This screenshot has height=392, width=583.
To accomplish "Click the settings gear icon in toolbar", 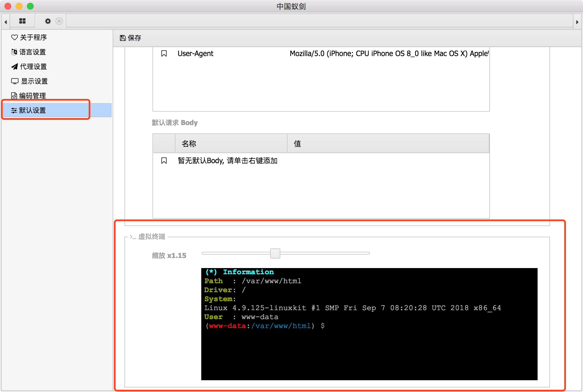I will (47, 21).
